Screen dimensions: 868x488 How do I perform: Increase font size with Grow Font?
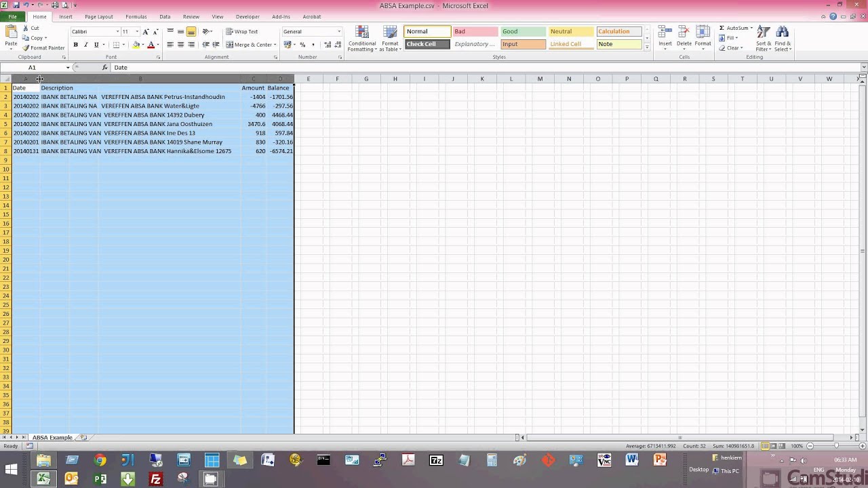pyautogui.click(x=146, y=32)
